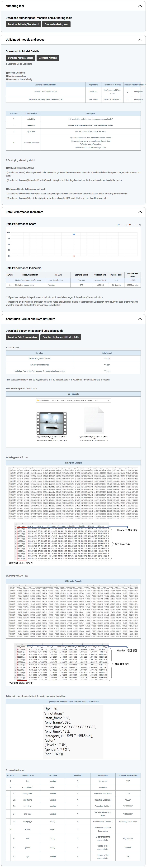Collapse the Data Performance Indicators panel

(140, 212)
